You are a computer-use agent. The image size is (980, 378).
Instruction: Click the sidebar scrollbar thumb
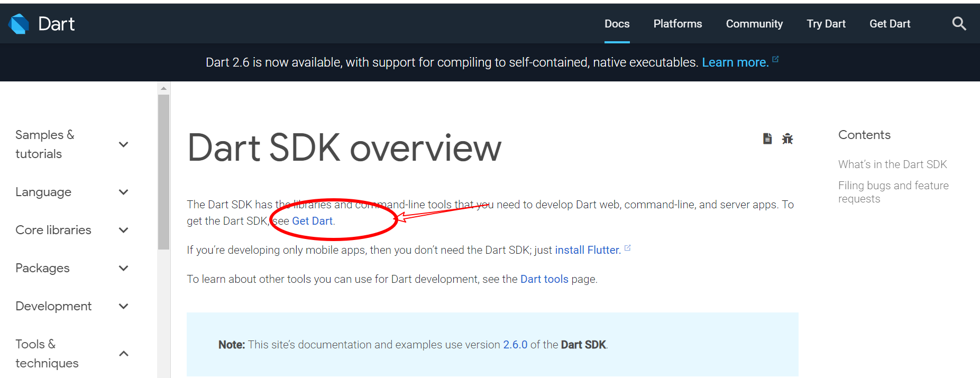(x=163, y=172)
